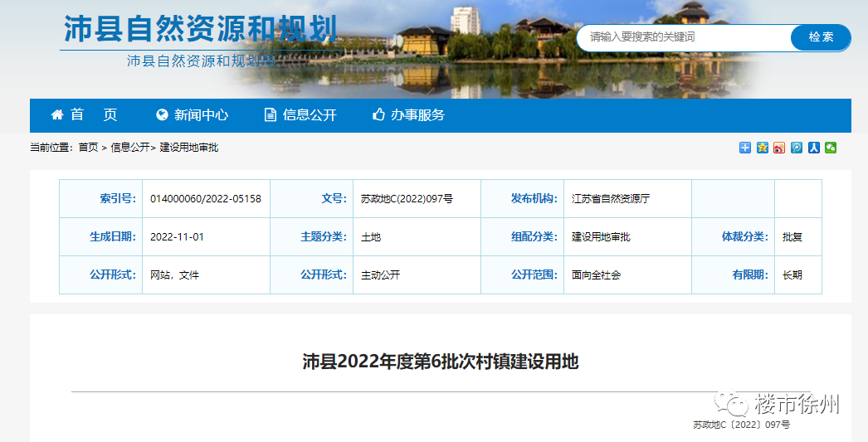Open the 信息公开 menu item
This screenshot has height=442, width=868.
click(310, 115)
